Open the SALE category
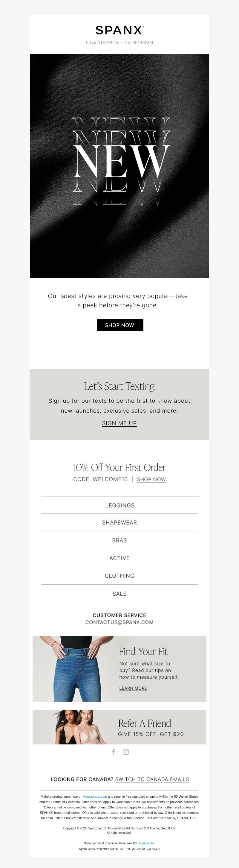239x868 pixels. point(119,593)
